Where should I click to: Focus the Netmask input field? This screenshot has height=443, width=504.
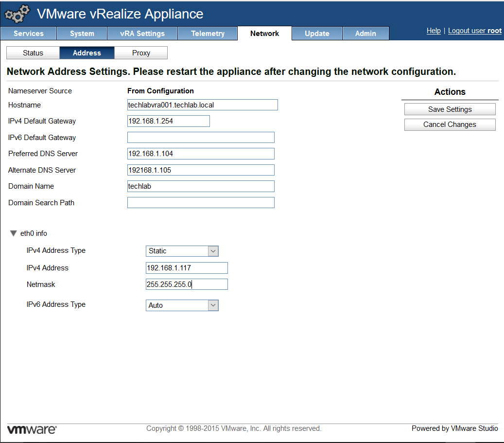[187, 284]
